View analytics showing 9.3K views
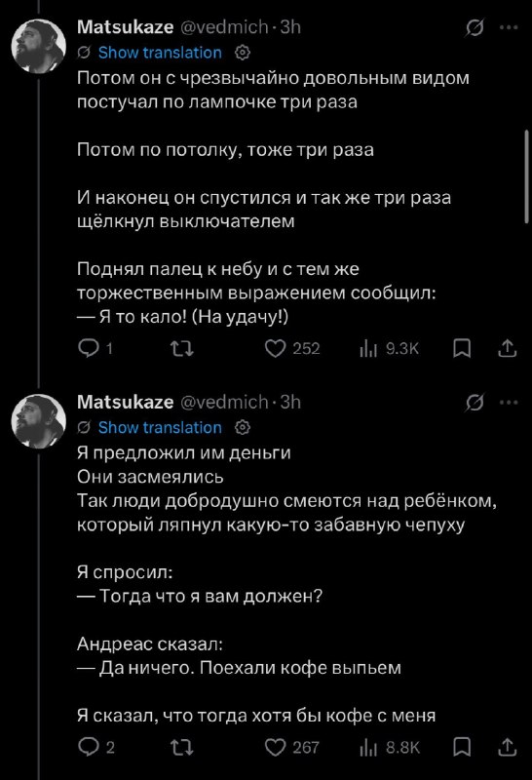This screenshot has height=780, width=532. pyautogui.click(x=389, y=348)
